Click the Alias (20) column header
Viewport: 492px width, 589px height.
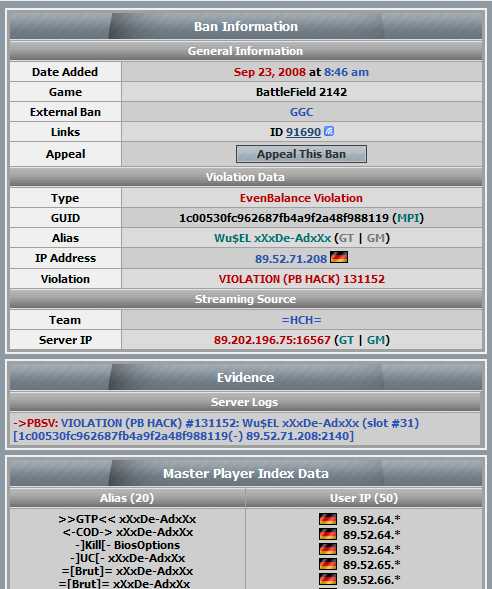point(127,498)
